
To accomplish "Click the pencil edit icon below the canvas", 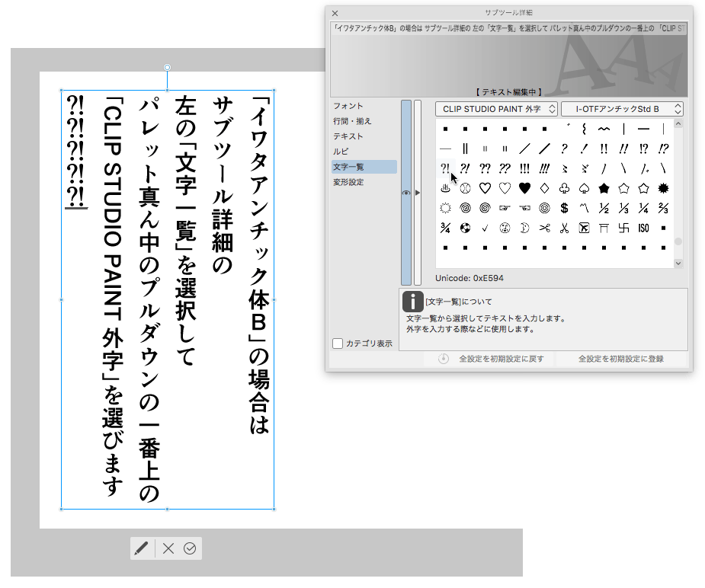I will point(141,548).
